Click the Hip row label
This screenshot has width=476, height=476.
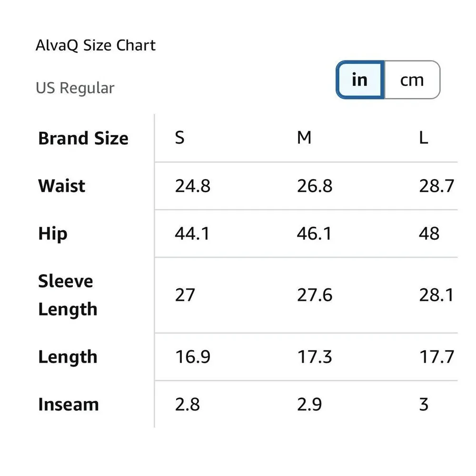53,234
